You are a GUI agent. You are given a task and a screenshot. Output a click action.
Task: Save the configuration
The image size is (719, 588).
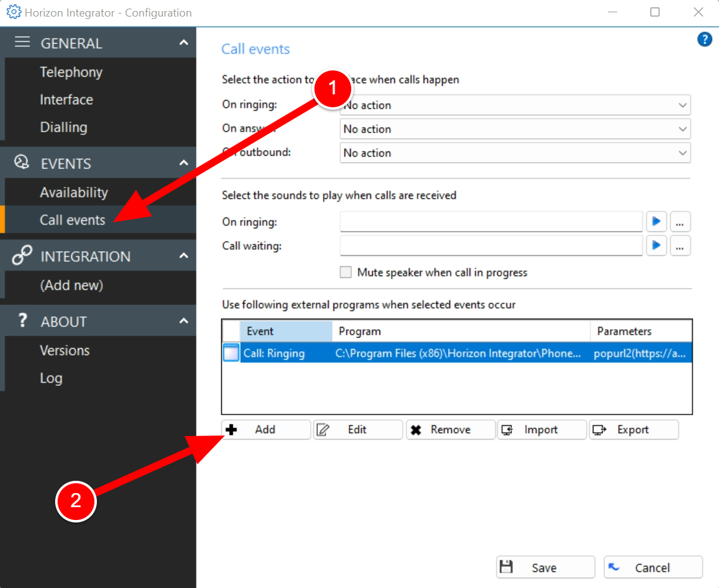pyautogui.click(x=546, y=567)
